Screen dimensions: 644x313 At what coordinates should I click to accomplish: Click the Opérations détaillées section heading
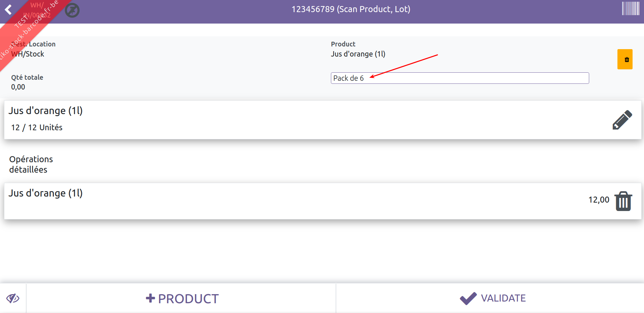31,164
